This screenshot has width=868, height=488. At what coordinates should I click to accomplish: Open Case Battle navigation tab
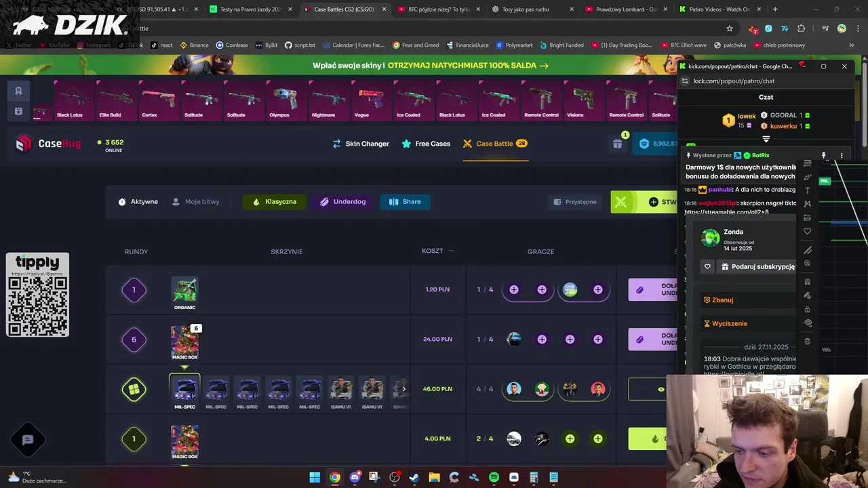tap(495, 144)
